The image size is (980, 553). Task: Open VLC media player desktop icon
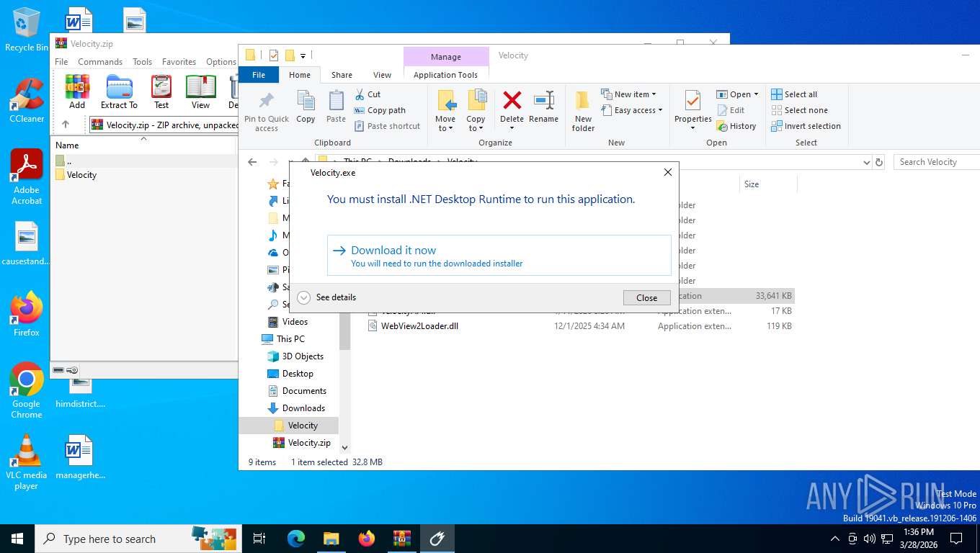point(27,462)
